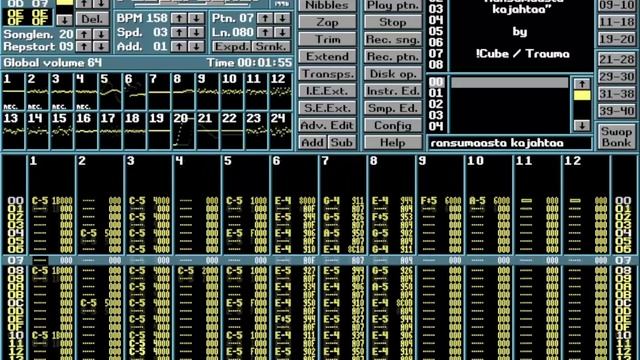Start Rec. ptn. pattern recording
Screen dimensions: 640x360
click(x=393, y=56)
